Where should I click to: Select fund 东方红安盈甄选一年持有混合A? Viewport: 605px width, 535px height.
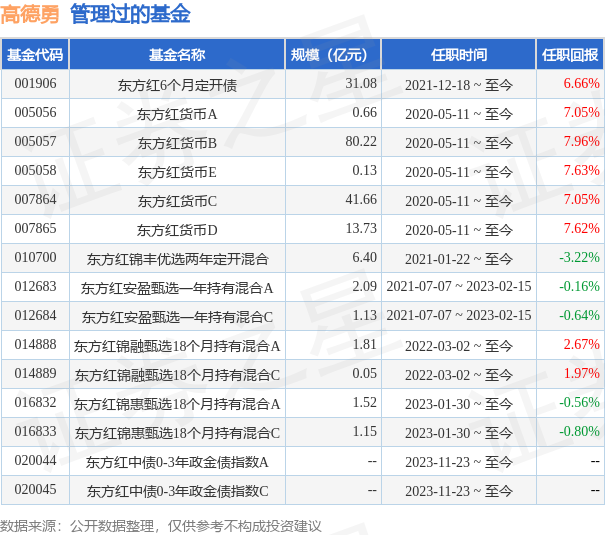[x=177, y=288]
